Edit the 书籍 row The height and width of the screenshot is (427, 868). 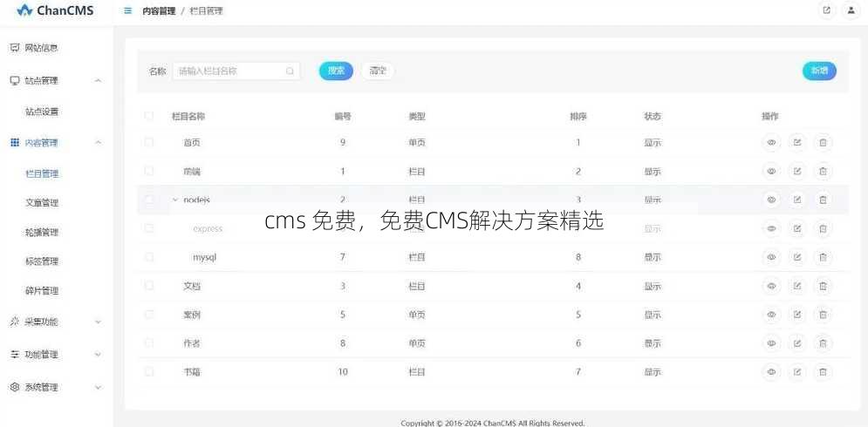(x=797, y=372)
